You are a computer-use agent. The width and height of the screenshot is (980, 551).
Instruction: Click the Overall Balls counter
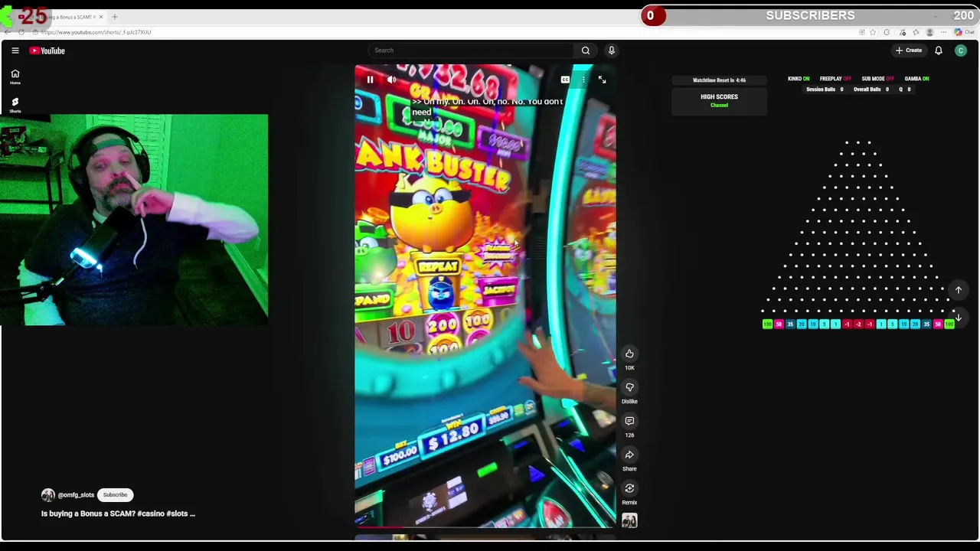(871, 90)
